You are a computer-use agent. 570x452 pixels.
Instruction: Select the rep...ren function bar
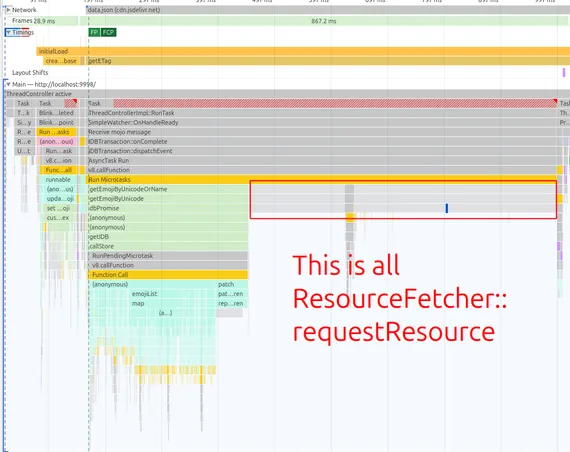point(232,303)
